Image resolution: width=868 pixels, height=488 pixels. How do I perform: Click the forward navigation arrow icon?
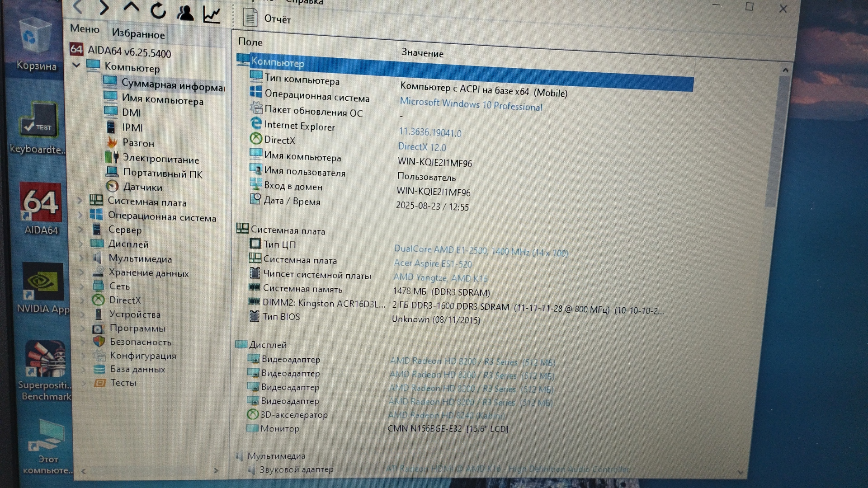tap(104, 7)
